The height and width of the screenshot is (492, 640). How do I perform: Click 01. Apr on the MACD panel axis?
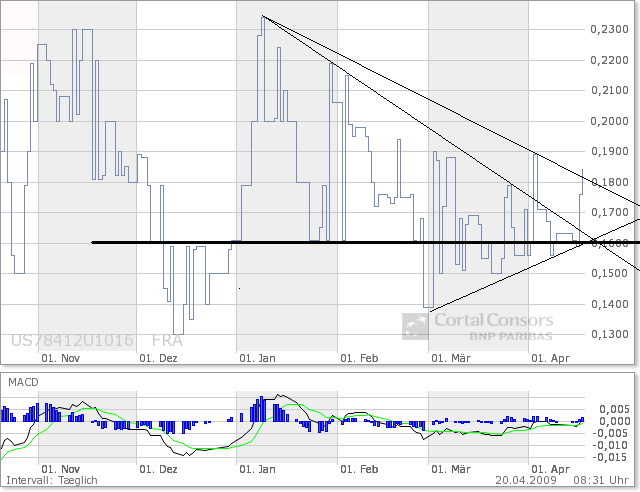551,468
